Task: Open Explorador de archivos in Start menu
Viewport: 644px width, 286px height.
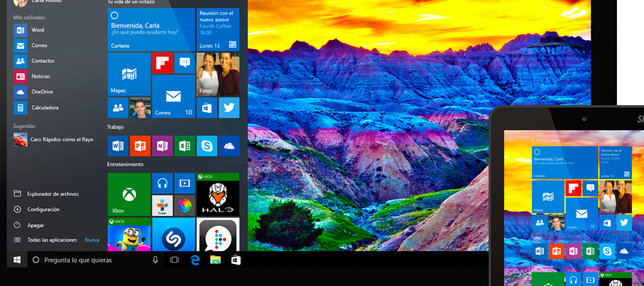Action: [46, 194]
